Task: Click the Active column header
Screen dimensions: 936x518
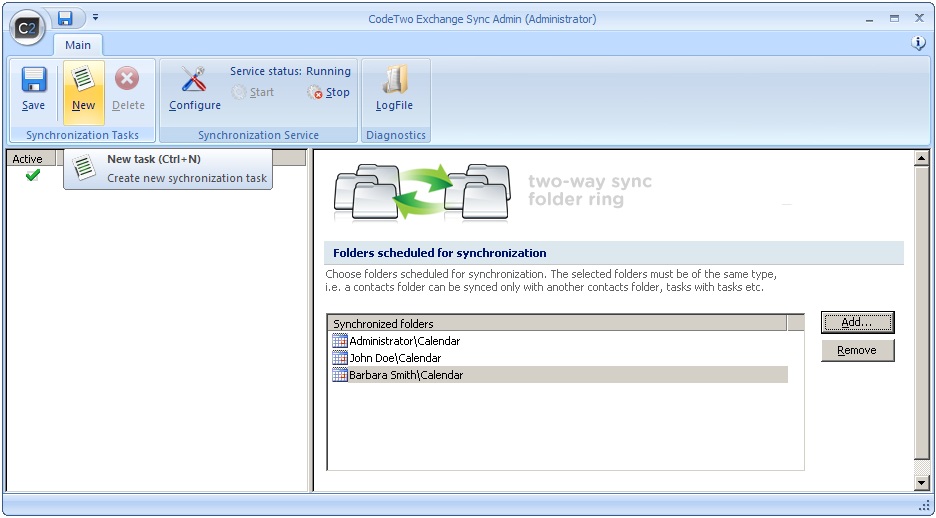Action: pyautogui.click(x=30, y=158)
